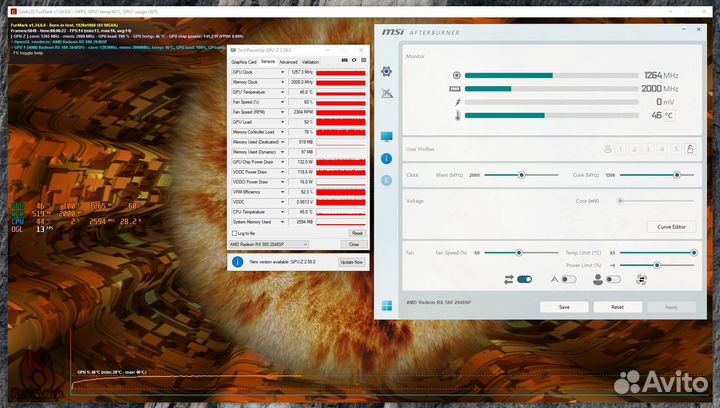Toggle the temperature unit °C button
This screenshot has width=720, height=408.
(669, 115)
